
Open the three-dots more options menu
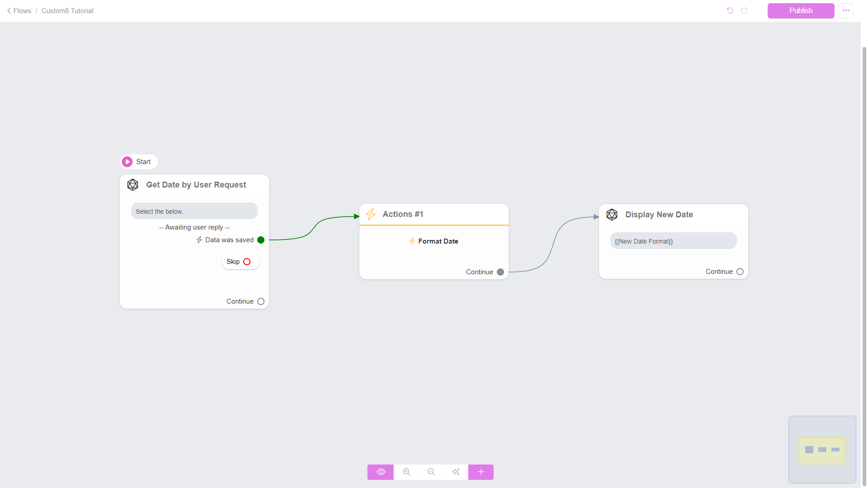click(x=846, y=10)
